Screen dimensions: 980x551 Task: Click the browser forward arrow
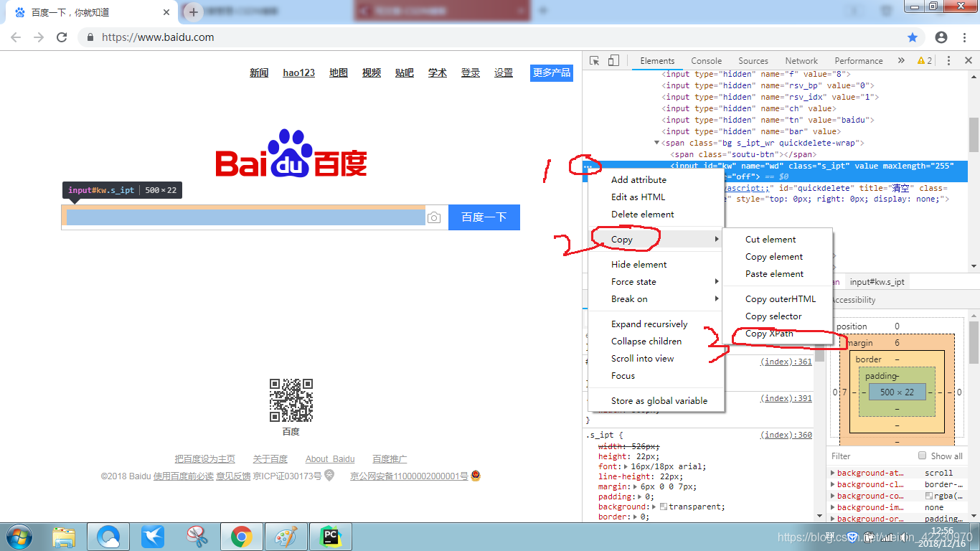39,37
